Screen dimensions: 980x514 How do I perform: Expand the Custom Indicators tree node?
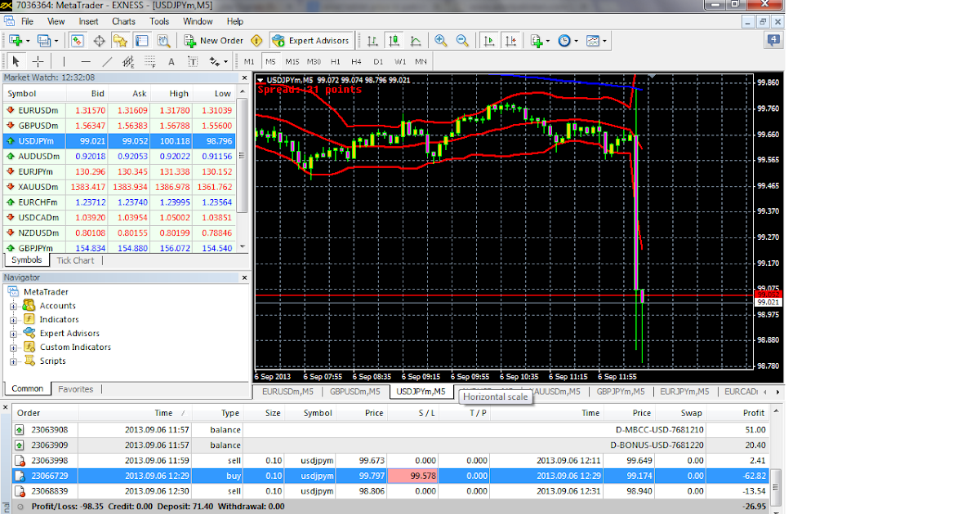(13, 348)
